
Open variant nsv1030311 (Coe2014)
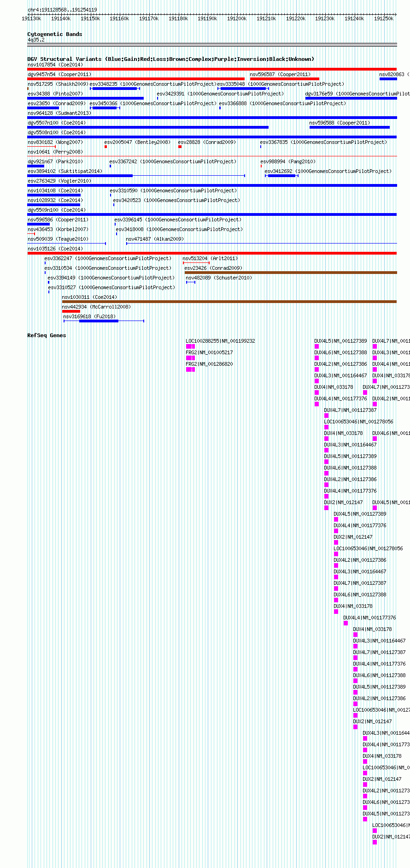click(x=89, y=297)
